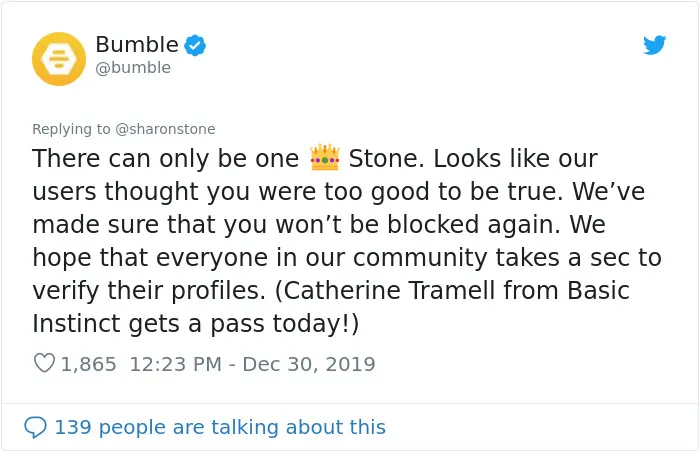Click the blue verified badge

[x=195, y=45]
